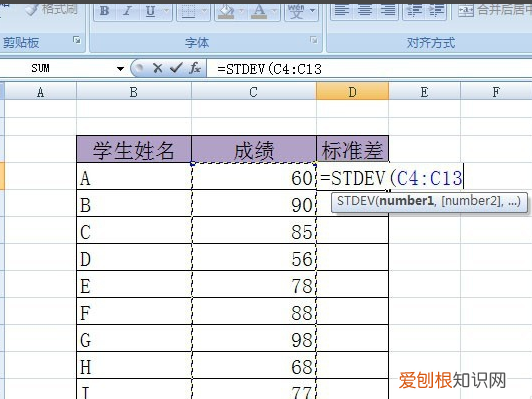Click student name cell E
The width and height of the screenshot is (532, 399).
coord(134,284)
